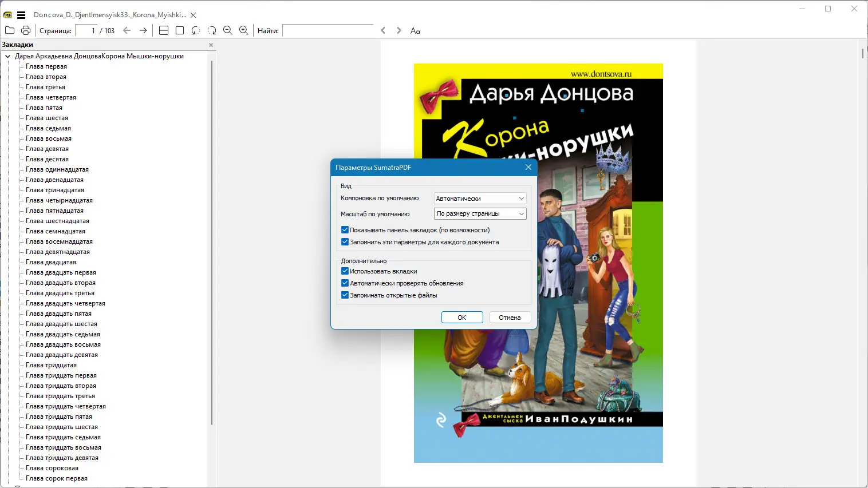Zoom out using the magnifier icon
Image resolution: width=868 pixels, height=488 pixels.
point(227,30)
